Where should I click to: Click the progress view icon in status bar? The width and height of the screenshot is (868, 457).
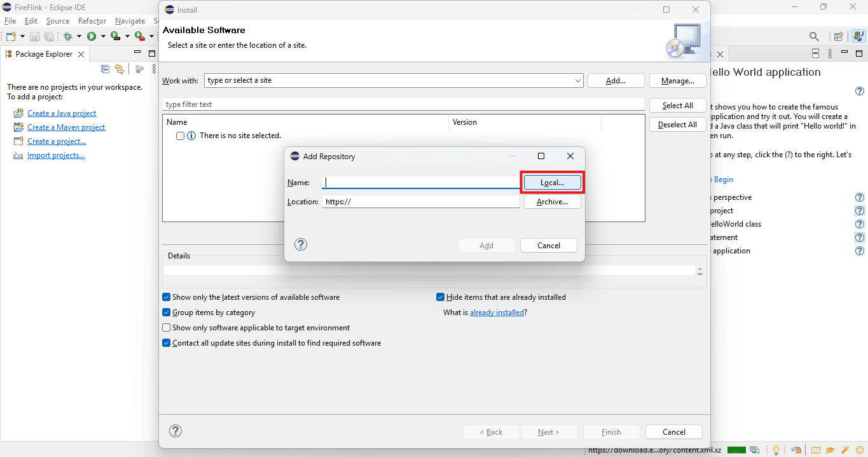pyautogui.click(x=755, y=450)
